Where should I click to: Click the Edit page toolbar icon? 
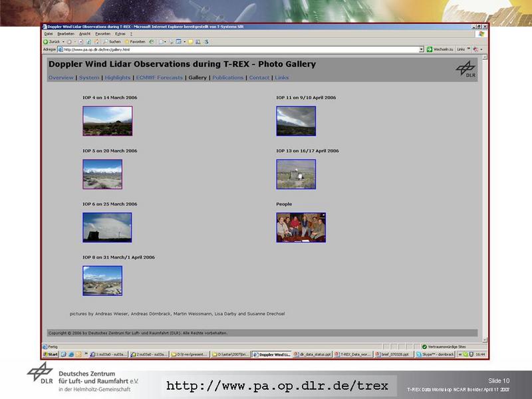point(178,42)
